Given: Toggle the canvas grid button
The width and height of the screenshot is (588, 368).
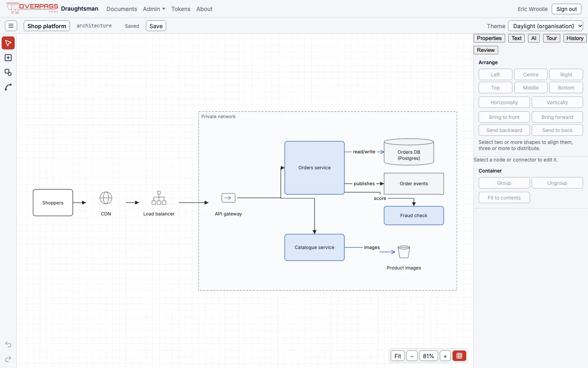Looking at the screenshot, I should pos(459,356).
